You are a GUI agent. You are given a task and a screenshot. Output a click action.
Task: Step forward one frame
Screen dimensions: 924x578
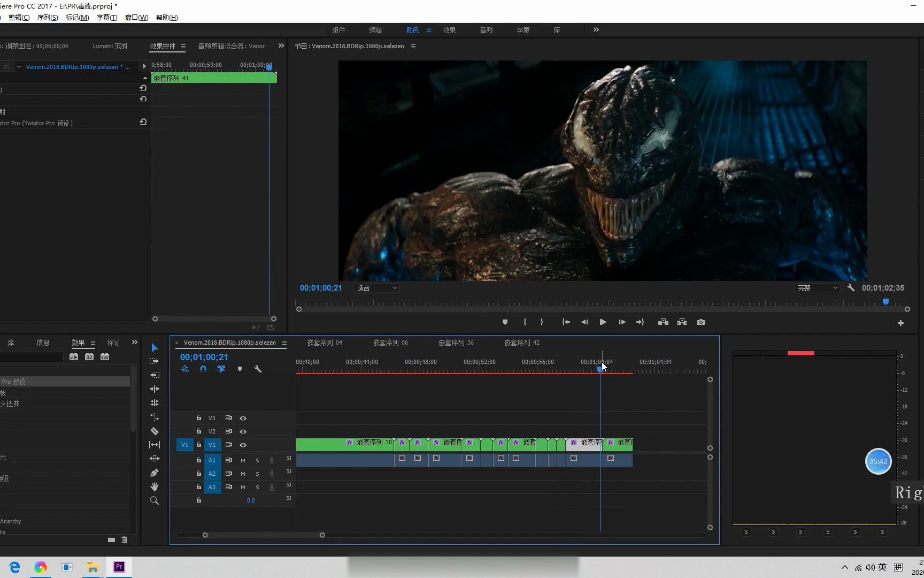[622, 322]
